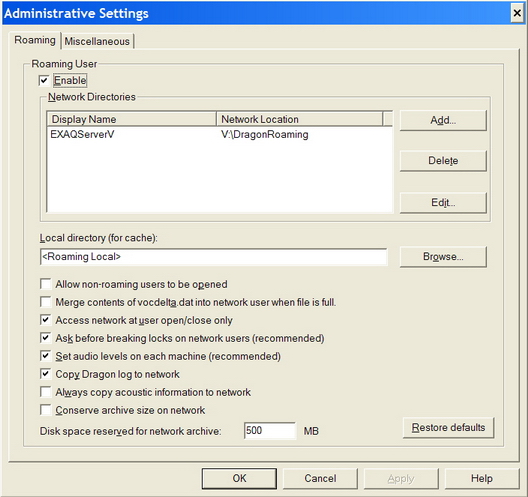
Task: Enable Allow non-roaming users to be opened
Action: click(45, 284)
